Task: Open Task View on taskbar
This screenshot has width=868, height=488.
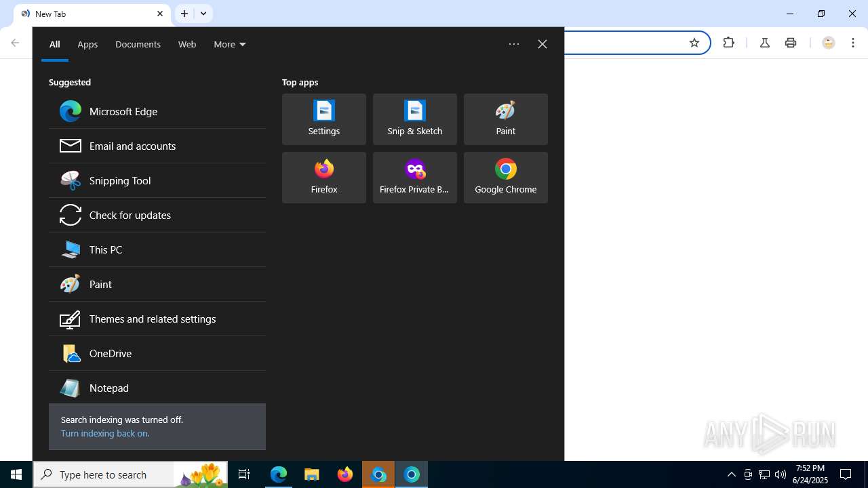Action: (x=244, y=474)
